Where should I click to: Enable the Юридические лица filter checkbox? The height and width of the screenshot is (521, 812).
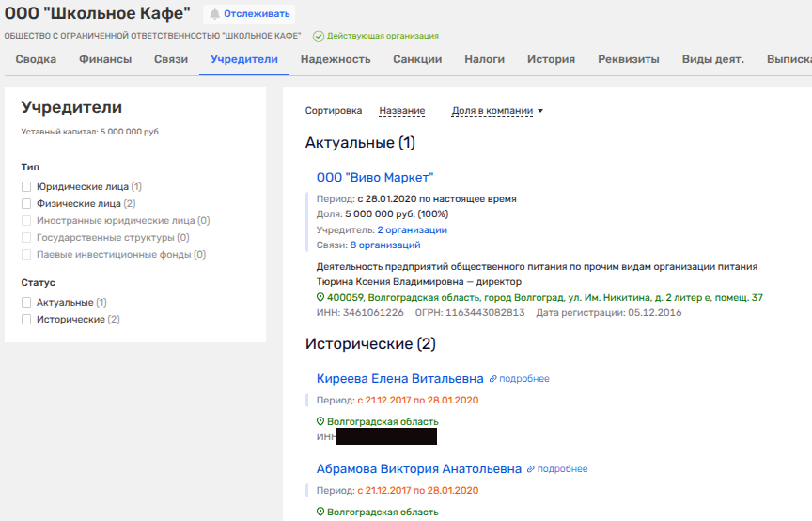(26, 187)
